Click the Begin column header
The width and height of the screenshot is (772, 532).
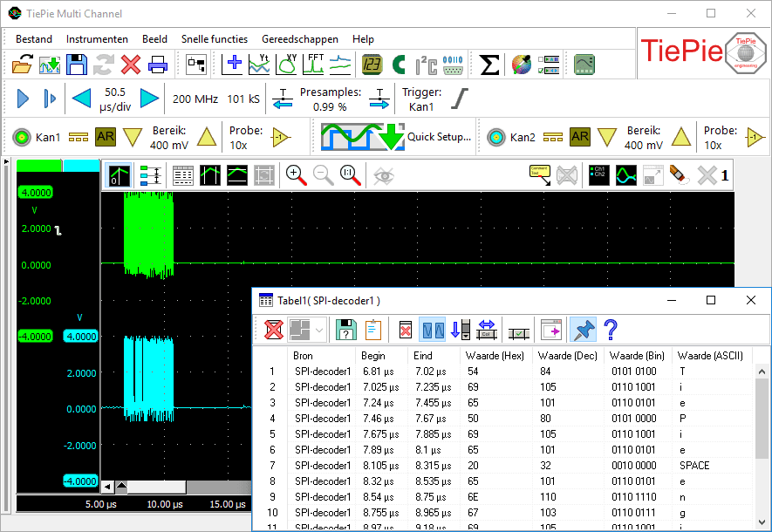(373, 356)
